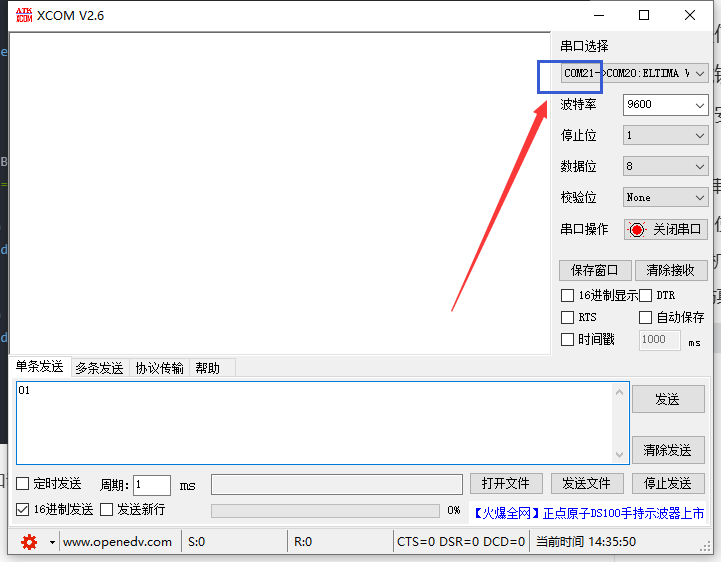721x562 pixels.
Task: Click the red serial port status indicator
Action: click(637, 229)
